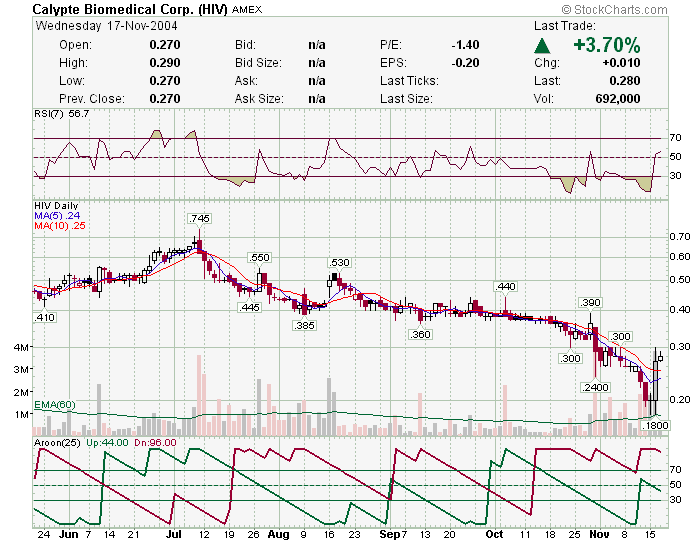Image resolution: width=700 pixels, height=546 pixels.
Task: Click the .390 price label
Action: click(x=590, y=303)
